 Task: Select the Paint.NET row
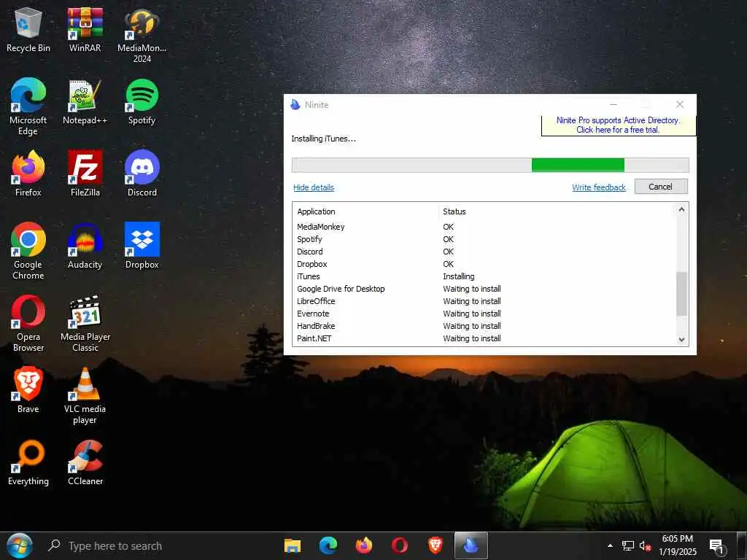point(484,338)
